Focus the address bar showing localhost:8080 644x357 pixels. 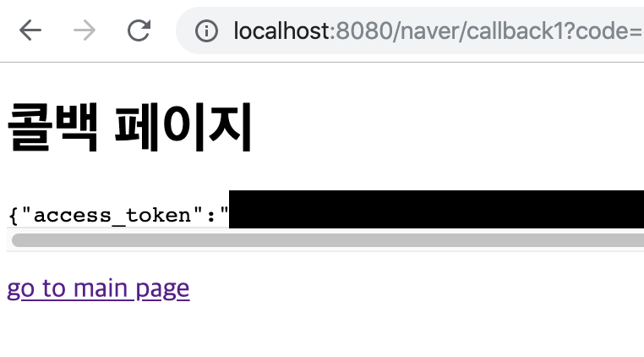410,30
